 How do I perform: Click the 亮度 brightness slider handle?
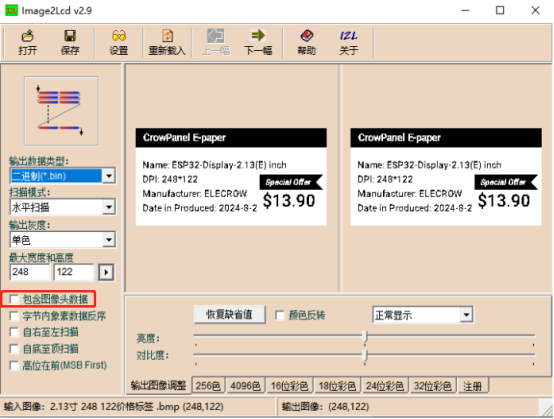tap(365, 338)
